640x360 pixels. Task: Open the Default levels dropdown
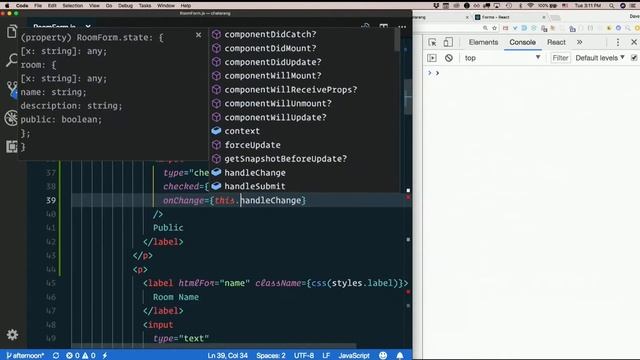pos(600,58)
